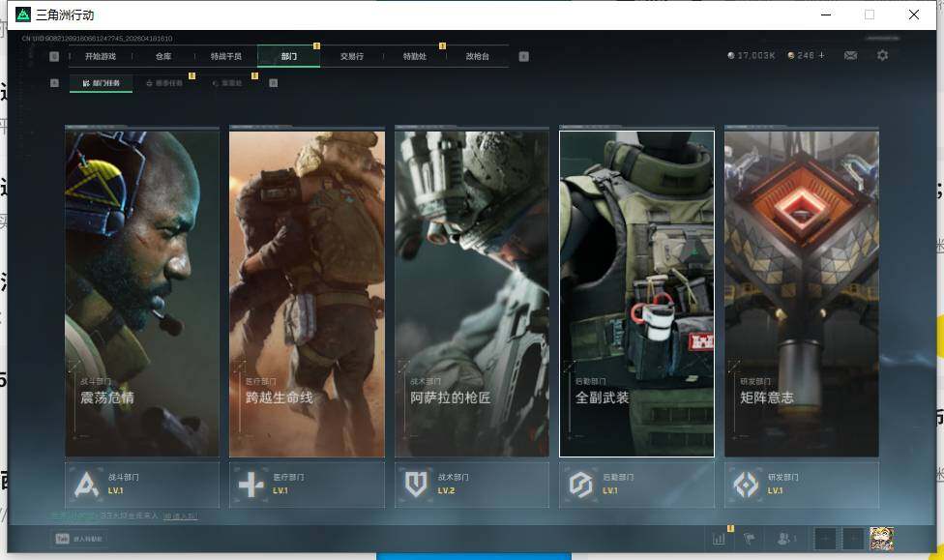Switch to the 交易行 tab
Image resolution: width=944 pixels, height=560 pixels.
pyautogui.click(x=352, y=56)
